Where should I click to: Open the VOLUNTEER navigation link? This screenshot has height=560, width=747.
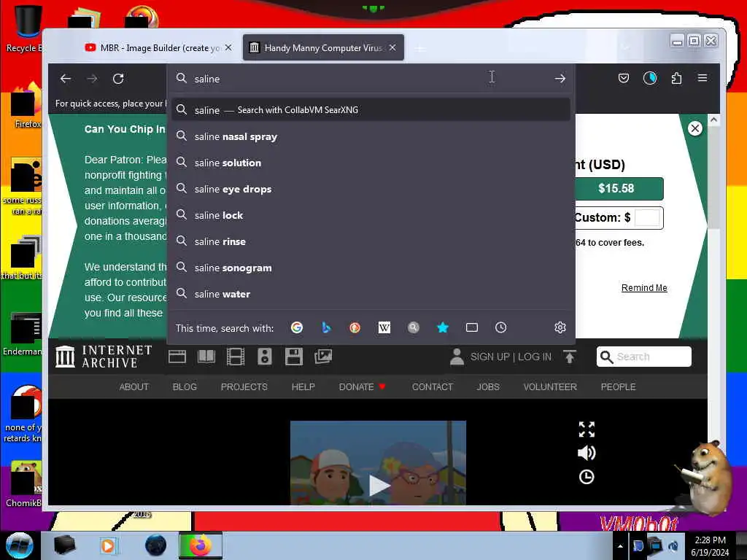point(550,386)
